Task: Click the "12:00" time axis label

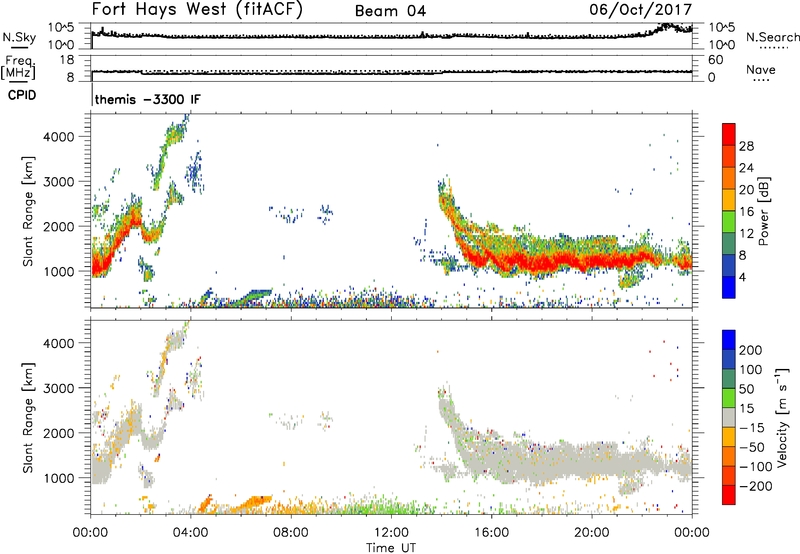Action: (x=391, y=533)
